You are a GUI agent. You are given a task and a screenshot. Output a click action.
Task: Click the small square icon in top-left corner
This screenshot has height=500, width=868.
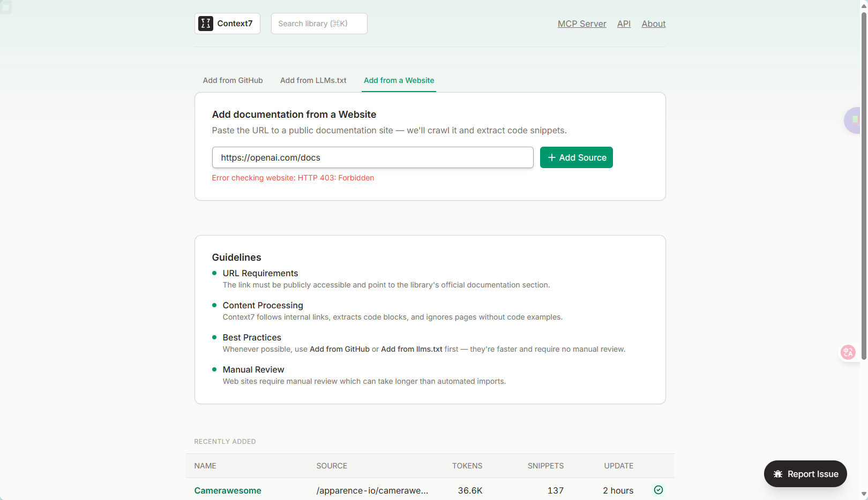tap(6, 7)
